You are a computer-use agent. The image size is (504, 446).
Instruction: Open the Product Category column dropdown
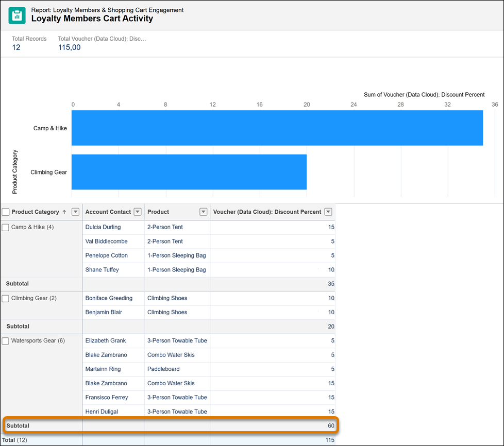tap(76, 212)
